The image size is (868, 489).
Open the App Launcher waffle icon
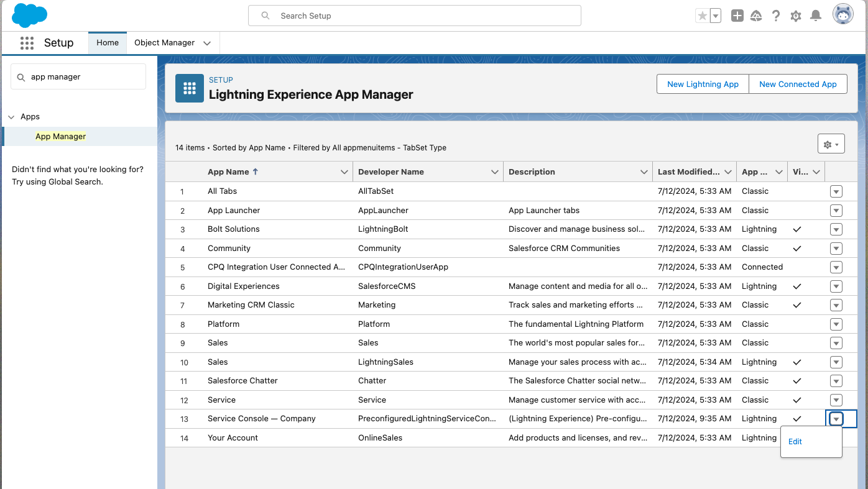pos(27,43)
